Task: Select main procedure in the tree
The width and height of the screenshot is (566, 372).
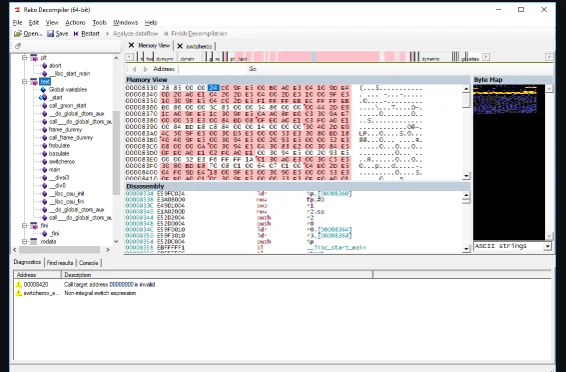Action: pos(55,170)
